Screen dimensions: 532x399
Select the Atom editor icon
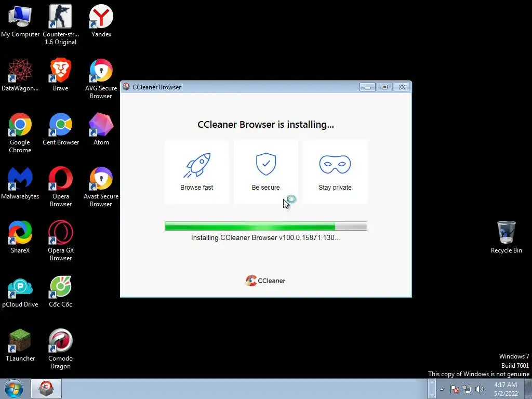point(101,129)
